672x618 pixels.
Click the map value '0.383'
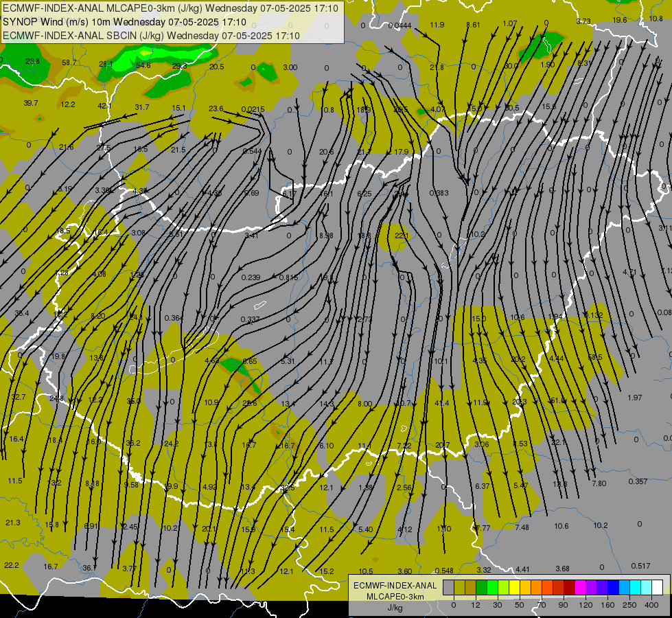[x=439, y=193]
